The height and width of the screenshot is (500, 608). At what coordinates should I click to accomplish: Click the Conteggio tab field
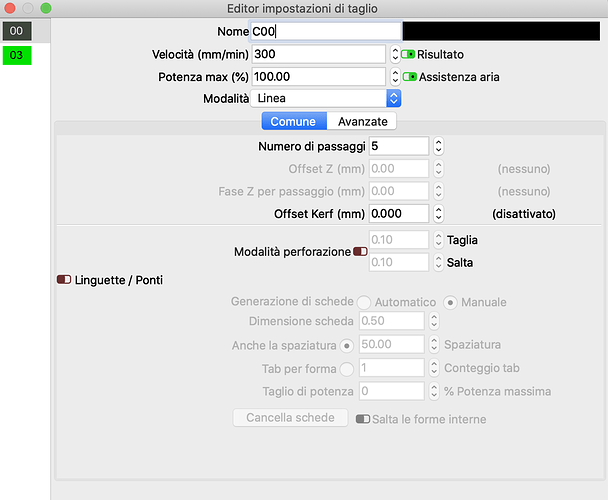click(392, 367)
